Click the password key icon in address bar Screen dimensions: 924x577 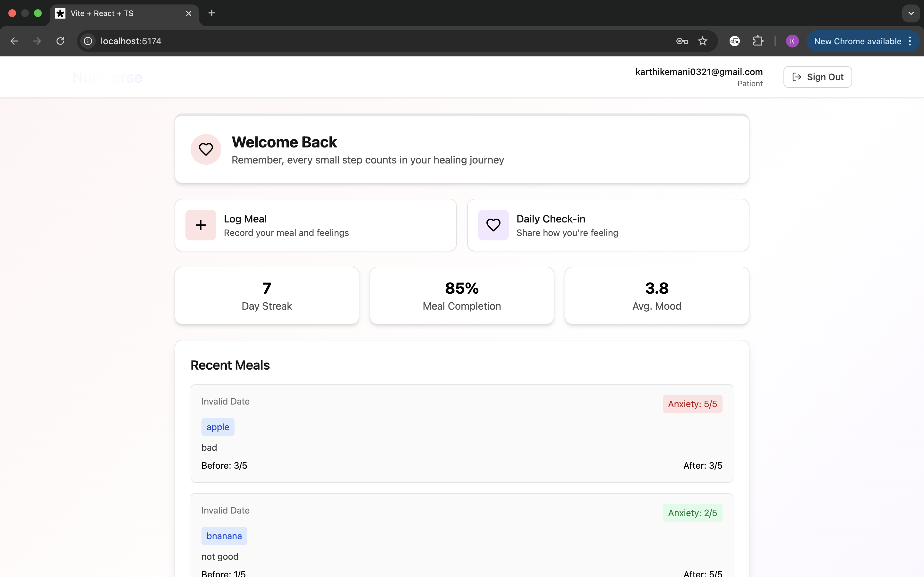[x=681, y=41]
